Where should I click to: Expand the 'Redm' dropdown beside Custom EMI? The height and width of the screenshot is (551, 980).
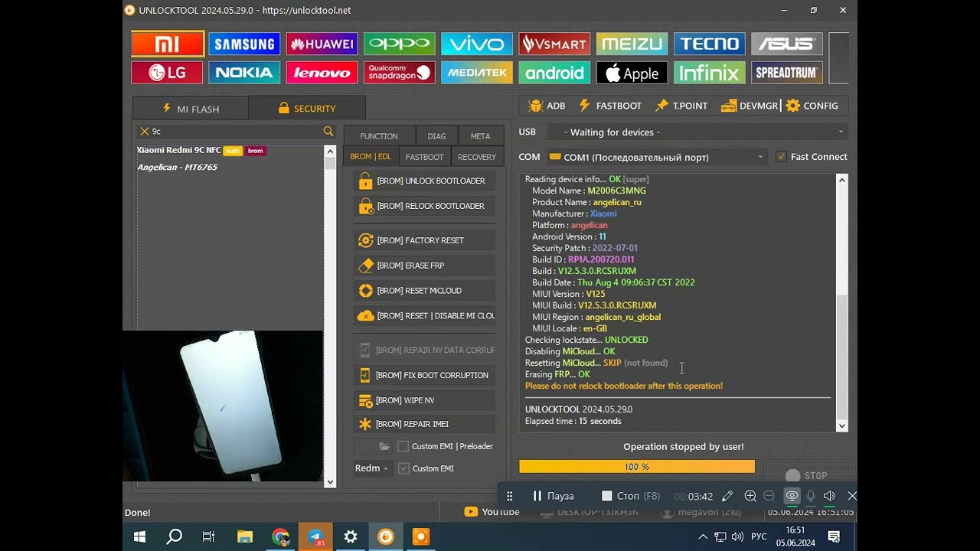371,468
